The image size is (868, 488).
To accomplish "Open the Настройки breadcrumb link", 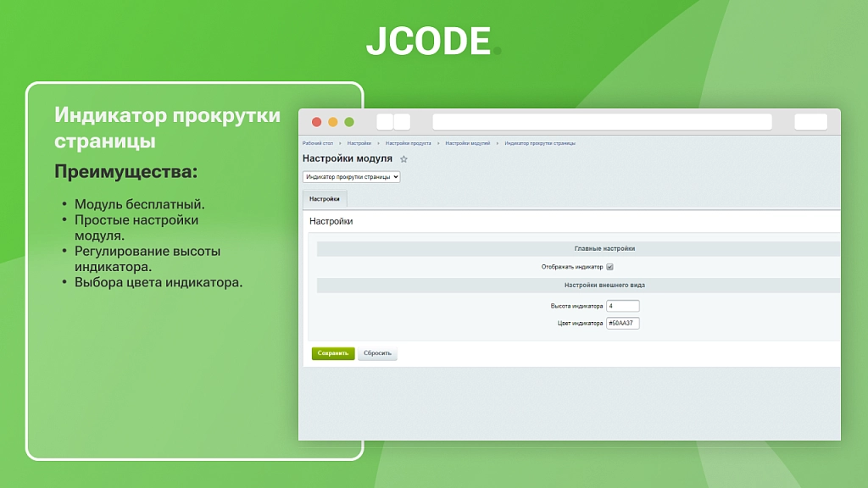I will [359, 143].
